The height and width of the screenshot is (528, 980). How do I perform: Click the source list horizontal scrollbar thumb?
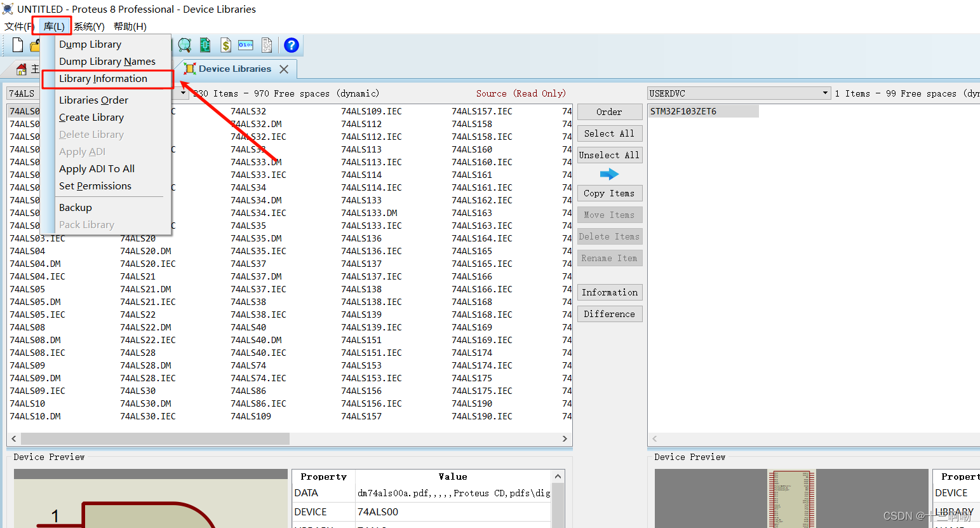click(x=155, y=438)
